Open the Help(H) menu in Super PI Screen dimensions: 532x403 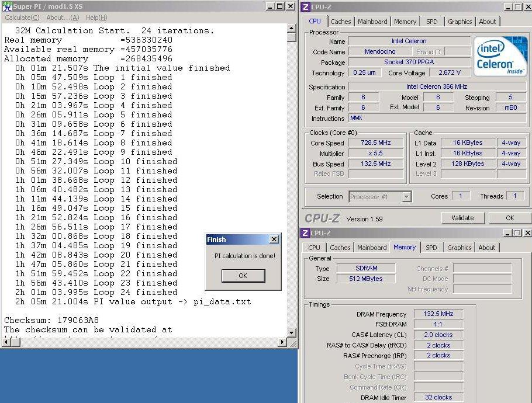96,18
